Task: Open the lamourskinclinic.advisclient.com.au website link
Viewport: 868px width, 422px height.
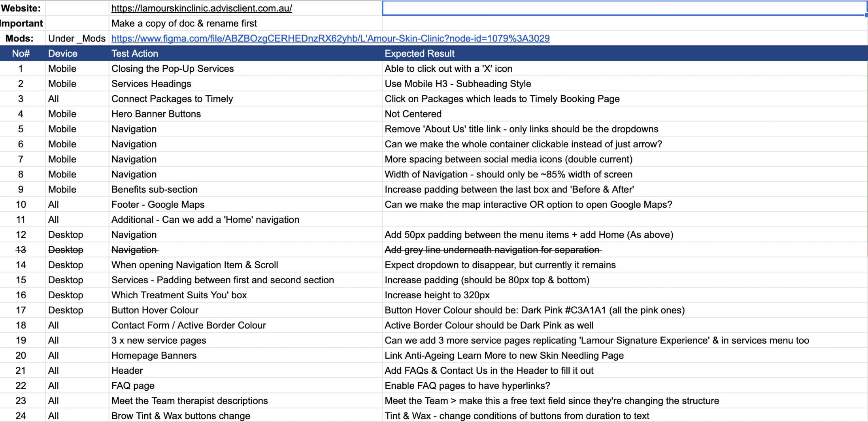Action: [202, 8]
